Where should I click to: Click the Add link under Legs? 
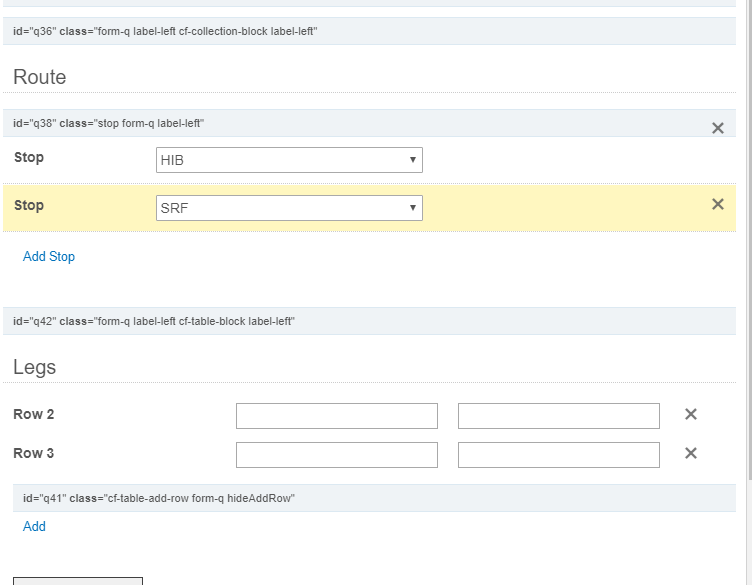click(x=34, y=527)
